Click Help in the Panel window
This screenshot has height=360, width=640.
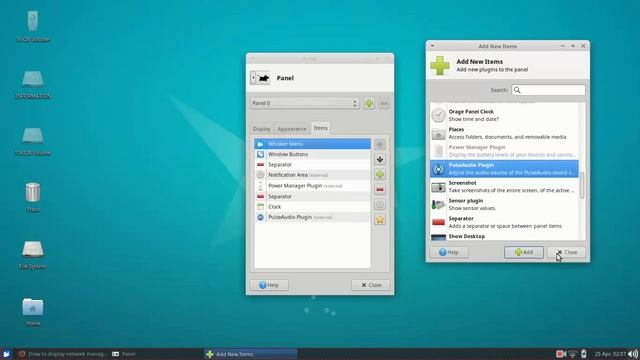click(x=269, y=285)
